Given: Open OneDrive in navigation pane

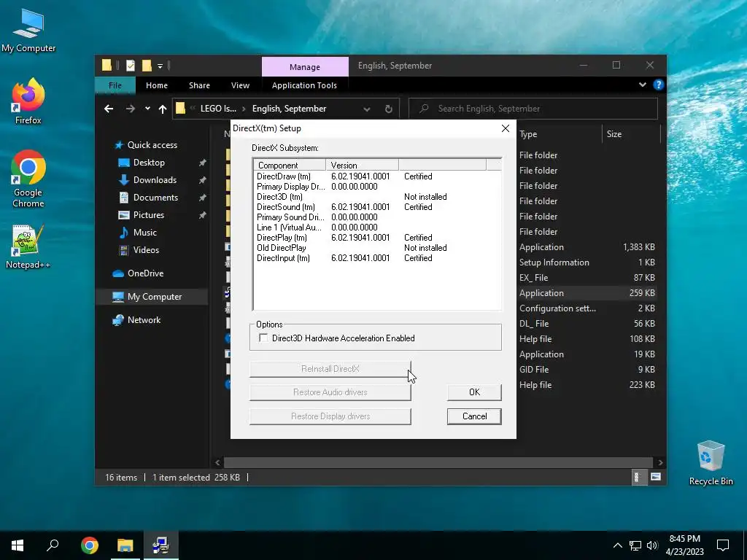Looking at the screenshot, I should tap(138, 273).
